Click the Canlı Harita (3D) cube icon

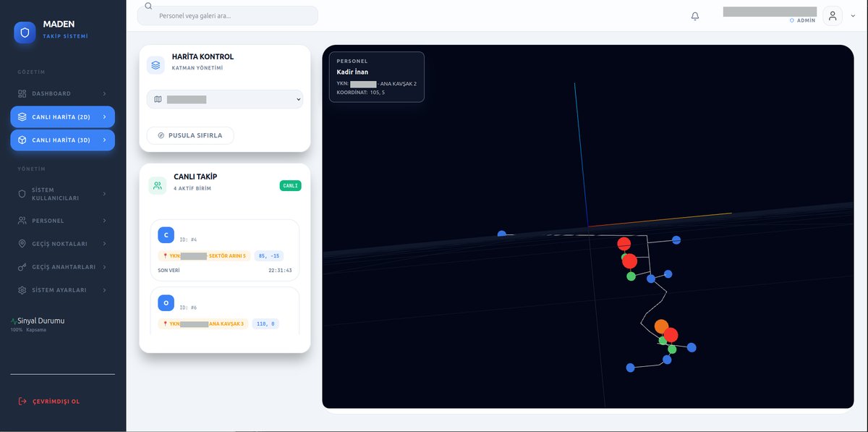coord(22,140)
